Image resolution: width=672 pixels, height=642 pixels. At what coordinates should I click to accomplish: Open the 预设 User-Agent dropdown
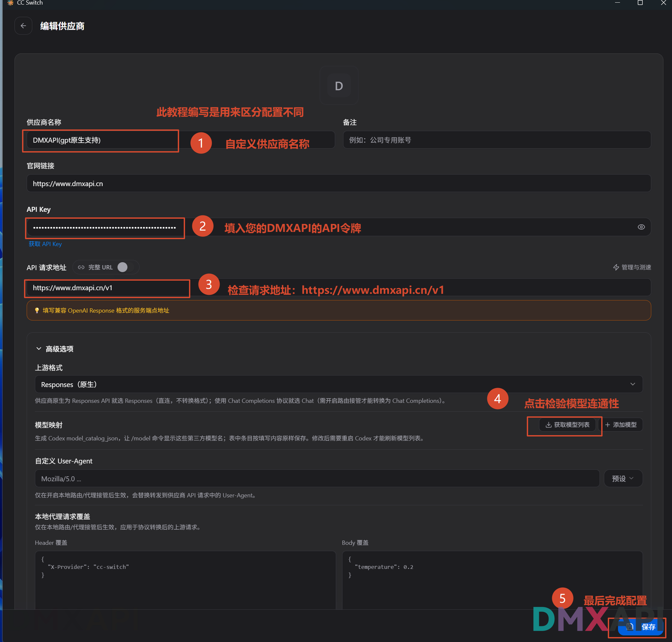click(623, 478)
